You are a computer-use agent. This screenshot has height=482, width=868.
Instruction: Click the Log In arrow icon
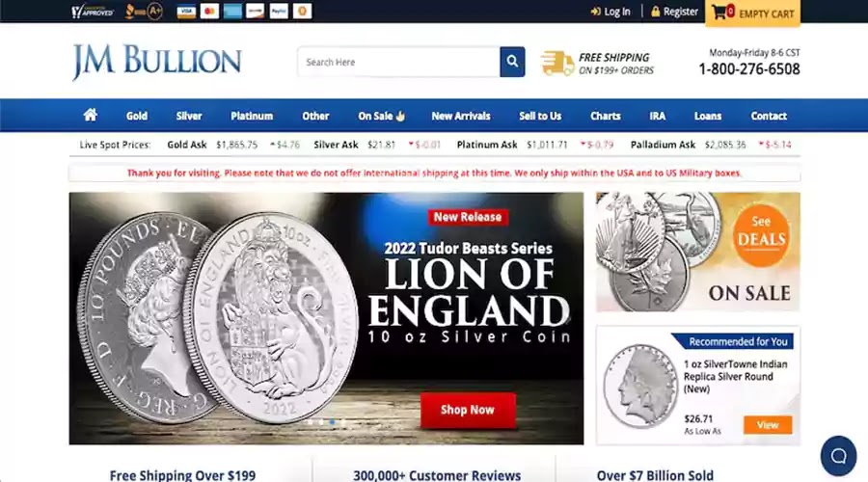[x=596, y=11]
